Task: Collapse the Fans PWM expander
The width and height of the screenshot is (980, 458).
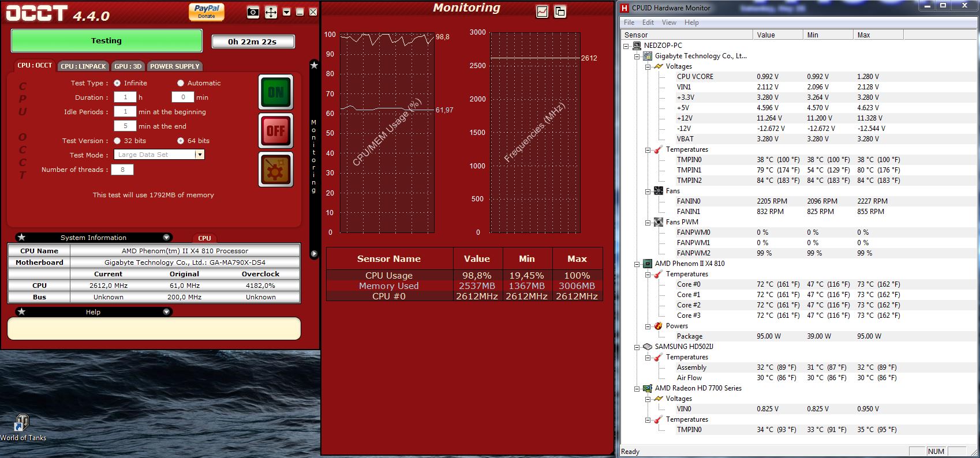Action: pos(648,222)
